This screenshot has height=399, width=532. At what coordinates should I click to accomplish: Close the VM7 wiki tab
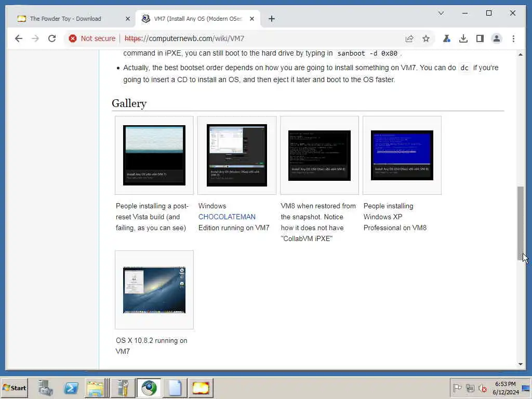(x=252, y=19)
